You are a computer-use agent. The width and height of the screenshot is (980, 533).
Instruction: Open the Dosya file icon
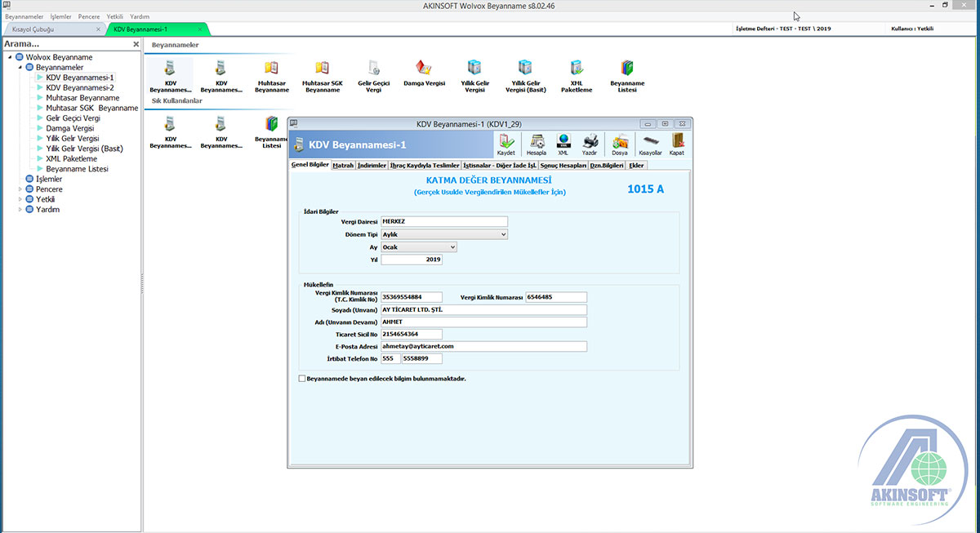(x=620, y=142)
